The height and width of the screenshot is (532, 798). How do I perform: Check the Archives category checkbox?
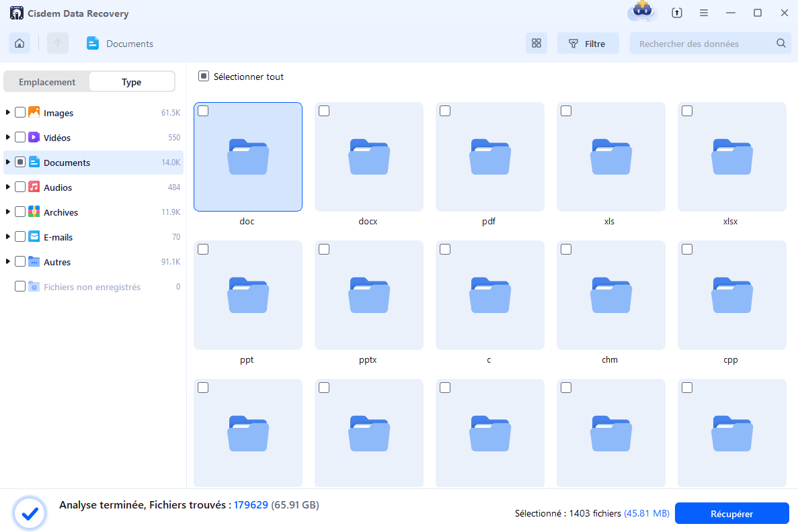20,212
